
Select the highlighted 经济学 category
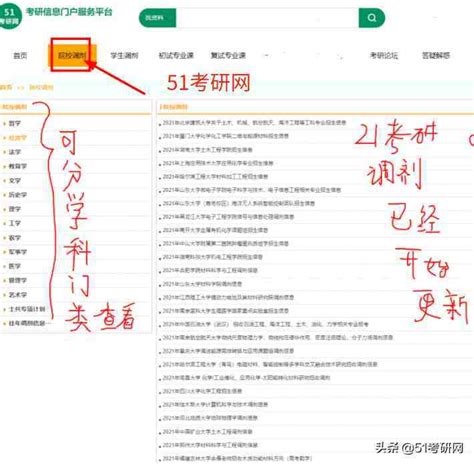(x=17, y=138)
